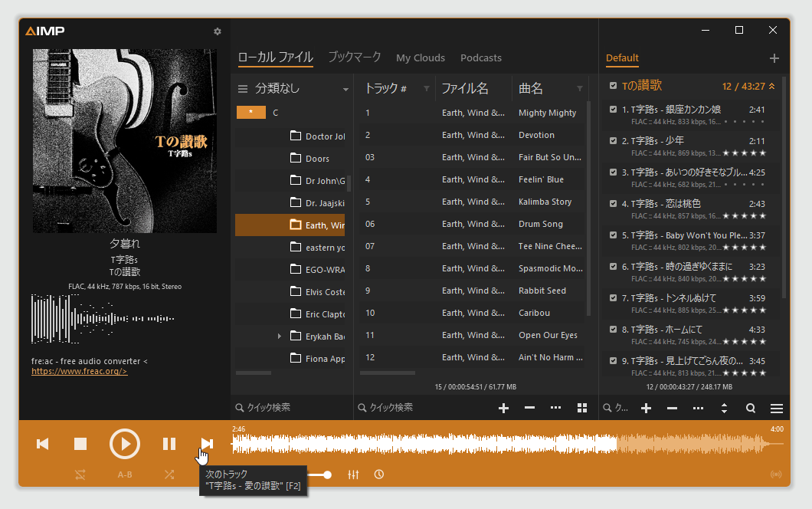Expand the Erykah Ba folder node
The height and width of the screenshot is (509, 812).
[279, 337]
